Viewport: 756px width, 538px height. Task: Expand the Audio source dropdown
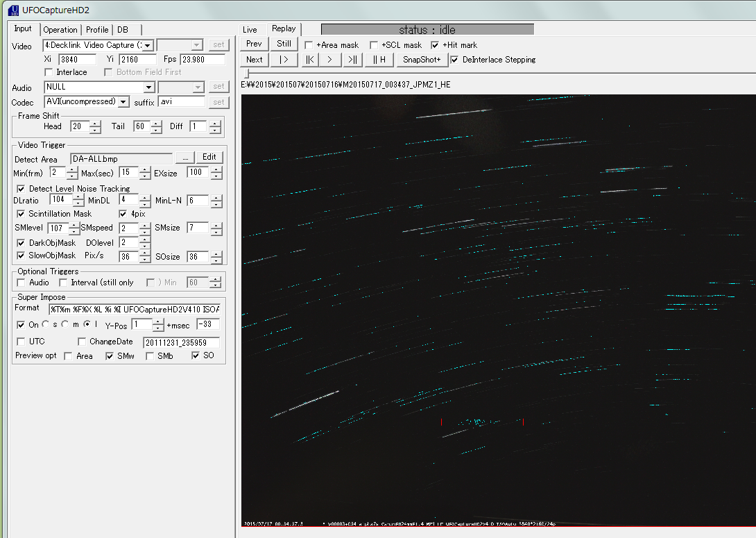(148, 87)
